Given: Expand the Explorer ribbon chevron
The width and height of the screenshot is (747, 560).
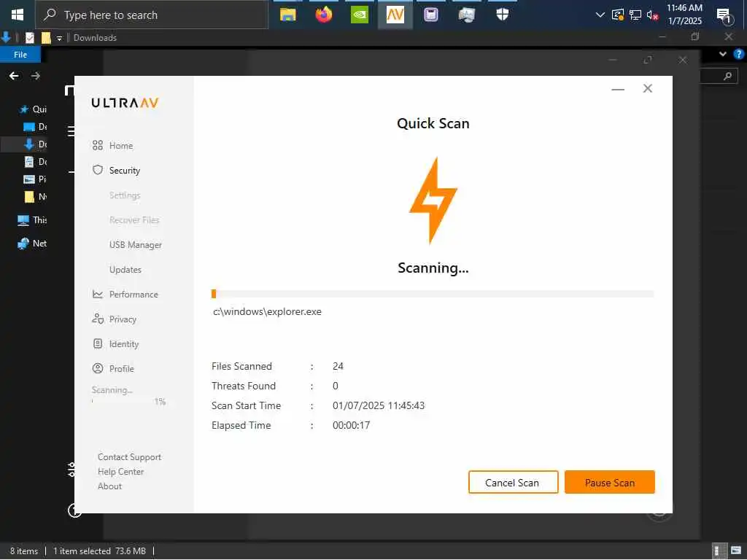Looking at the screenshot, I should click(723, 54).
